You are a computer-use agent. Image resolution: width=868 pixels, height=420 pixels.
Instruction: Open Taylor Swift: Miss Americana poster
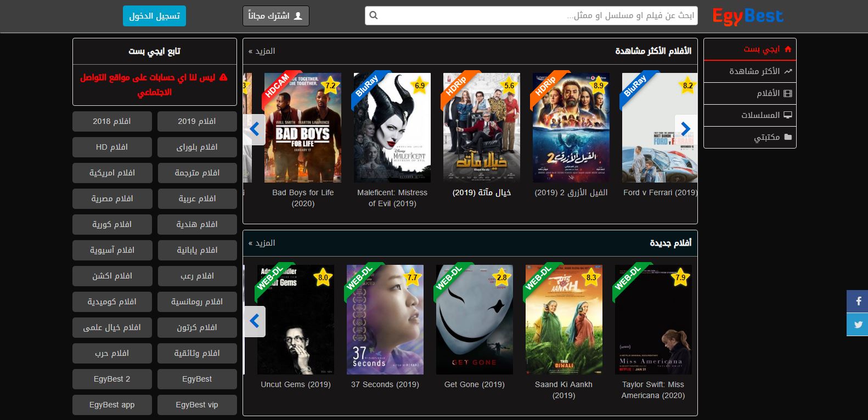point(653,320)
